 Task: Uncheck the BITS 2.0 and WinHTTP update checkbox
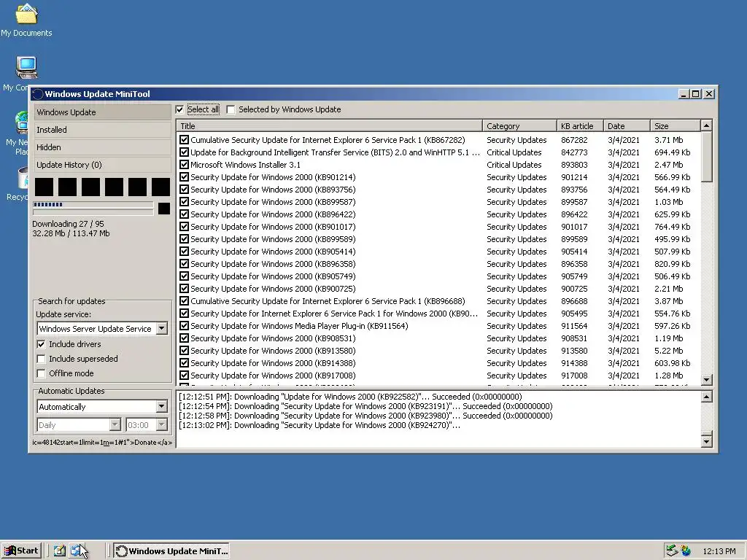tap(184, 152)
